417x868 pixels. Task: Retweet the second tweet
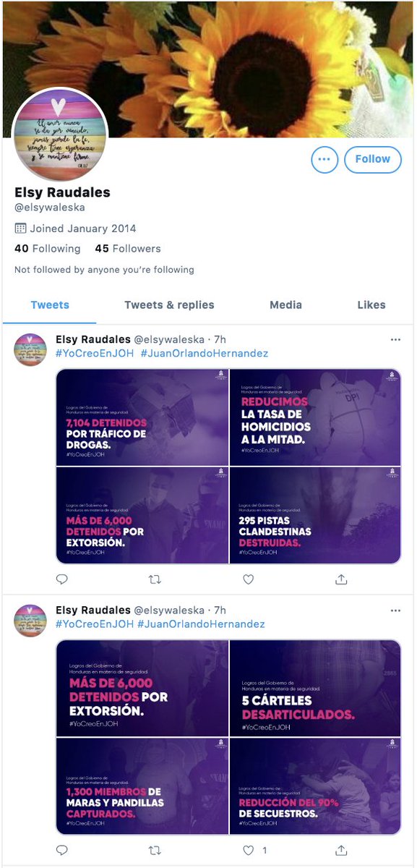pyautogui.click(x=155, y=850)
